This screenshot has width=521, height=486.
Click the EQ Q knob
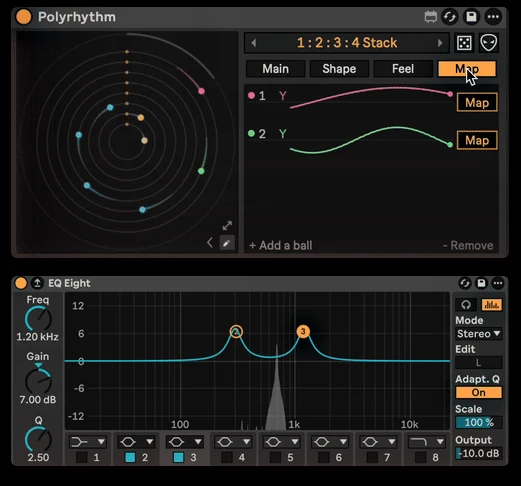pos(38,439)
